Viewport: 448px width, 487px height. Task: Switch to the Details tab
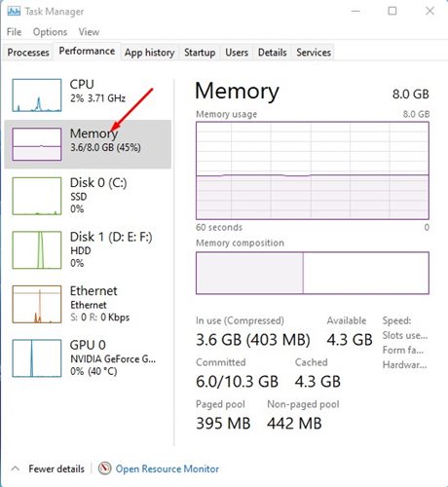click(x=272, y=53)
